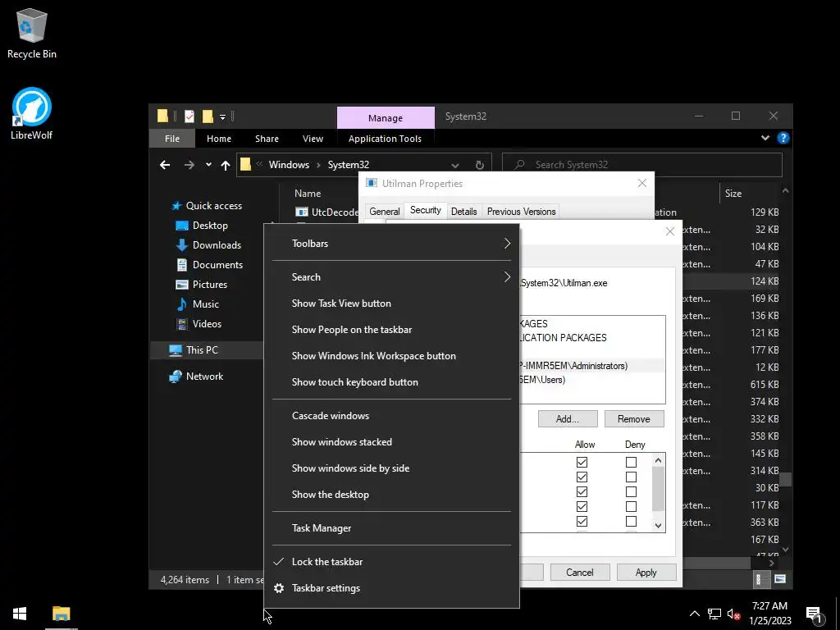Viewport: 840px width, 630px height.
Task: Select Cascade windows
Action: [391, 416]
